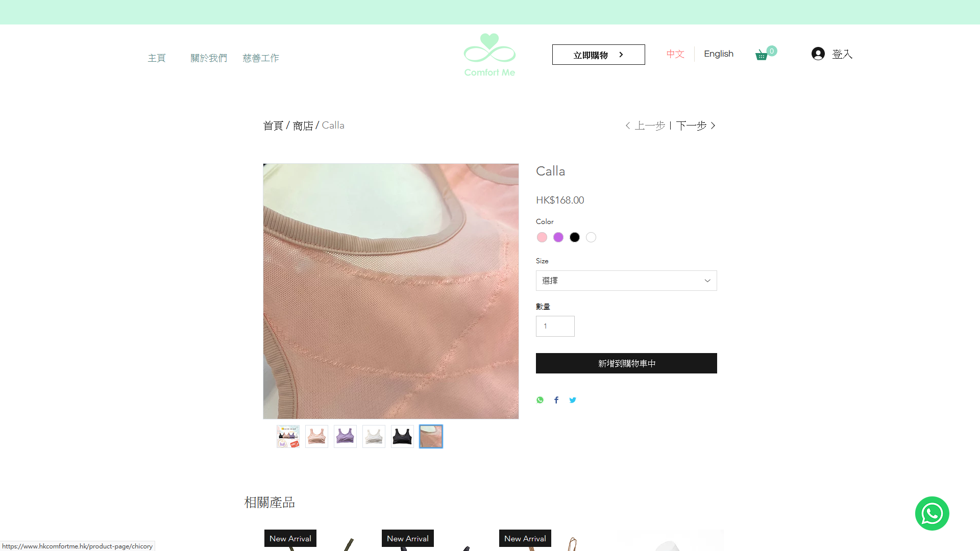Select the black color option
Screen dimensions: 980x551
pyautogui.click(x=575, y=237)
